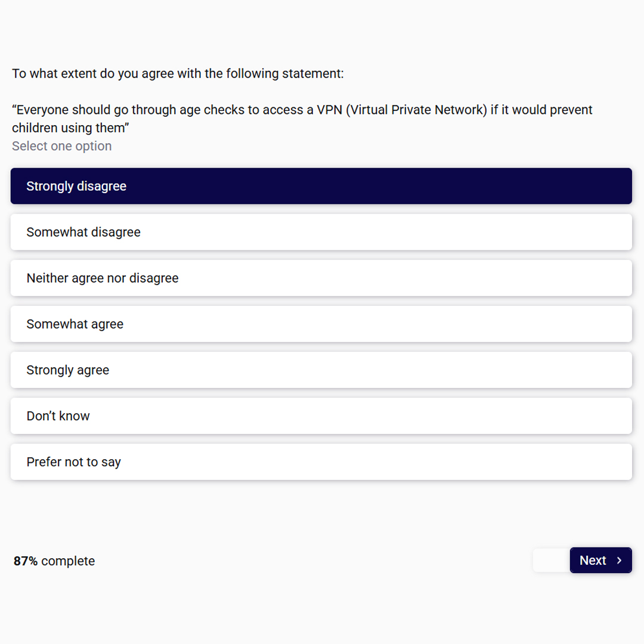Click the bold 87% progress figure

26,561
